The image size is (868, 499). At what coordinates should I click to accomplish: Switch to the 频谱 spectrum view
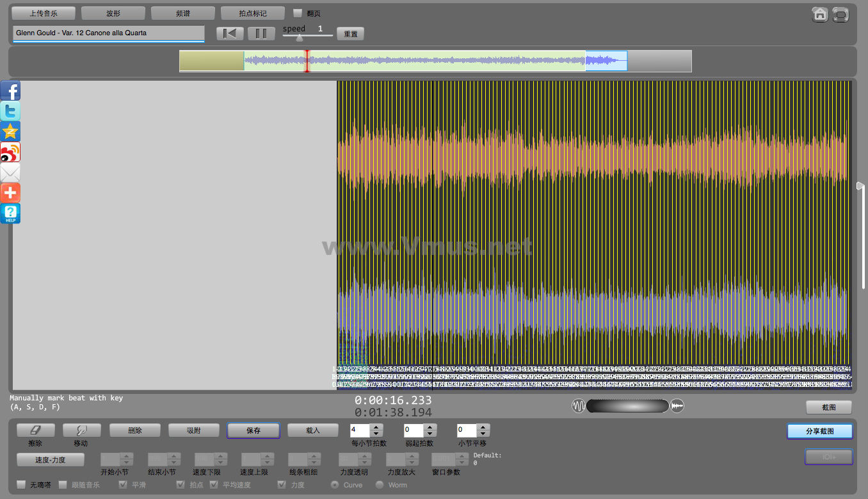tap(182, 13)
